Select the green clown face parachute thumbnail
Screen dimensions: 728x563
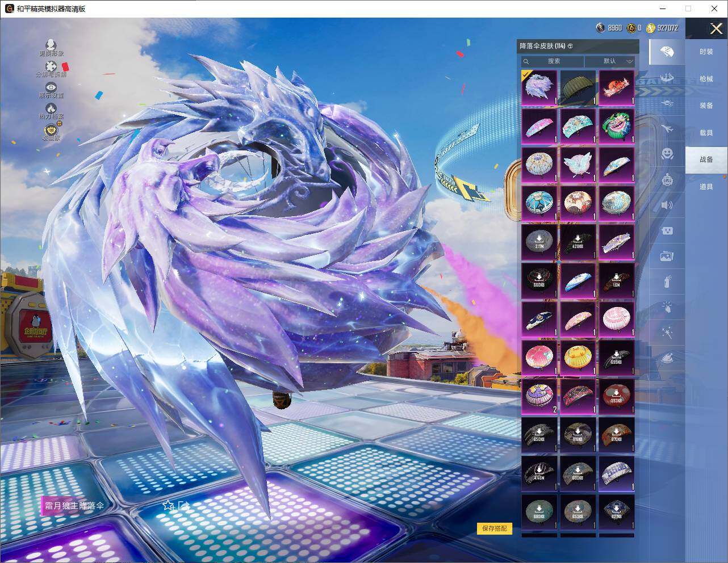(616, 126)
